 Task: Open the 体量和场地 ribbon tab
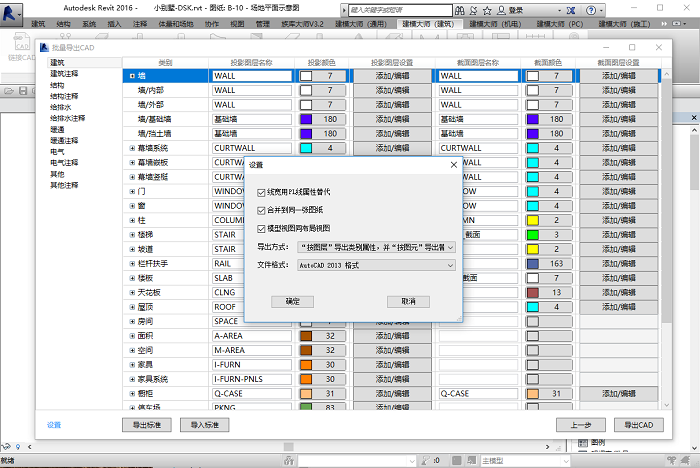click(176, 24)
